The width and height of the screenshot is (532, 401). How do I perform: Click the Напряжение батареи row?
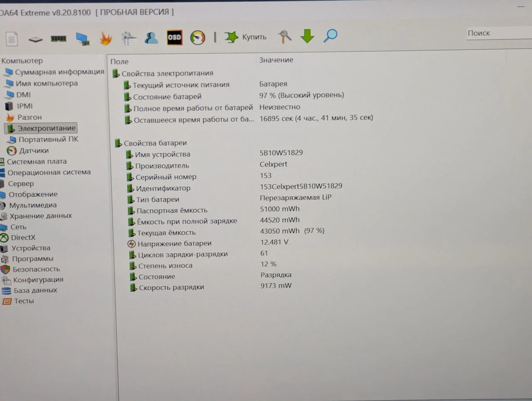pyautogui.click(x=208, y=243)
